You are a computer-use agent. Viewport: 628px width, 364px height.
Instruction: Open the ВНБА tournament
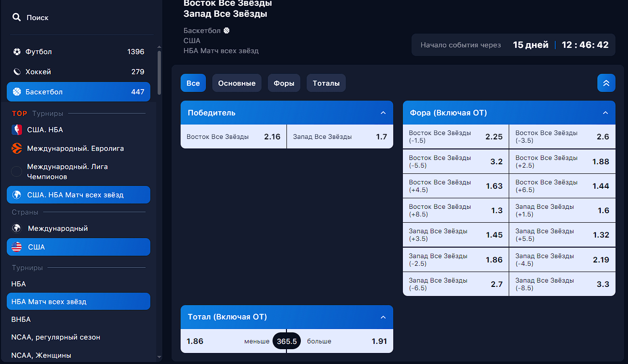[x=79, y=319]
